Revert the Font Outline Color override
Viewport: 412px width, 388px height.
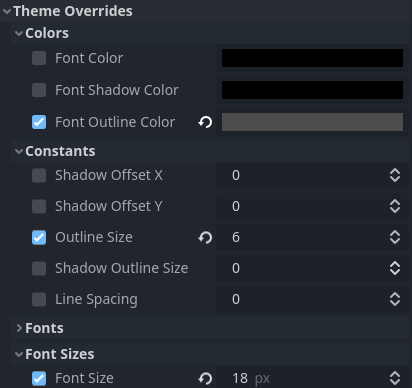coord(205,122)
